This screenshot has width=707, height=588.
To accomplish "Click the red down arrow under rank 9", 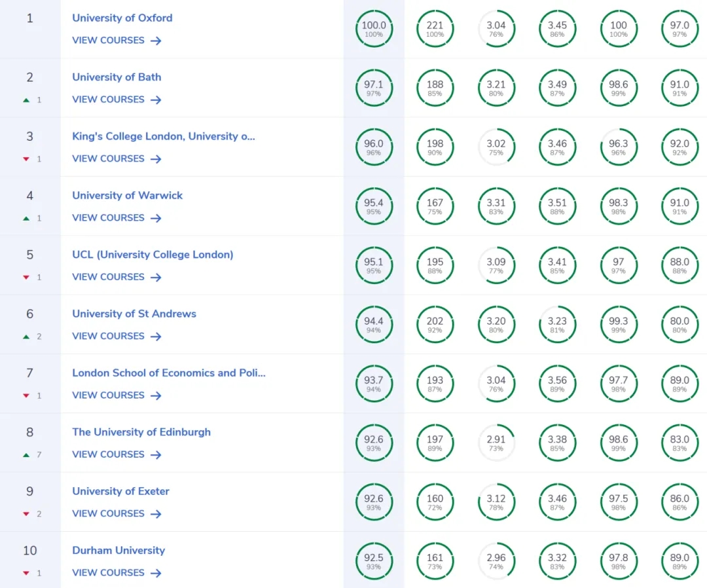I will pyautogui.click(x=26, y=514).
